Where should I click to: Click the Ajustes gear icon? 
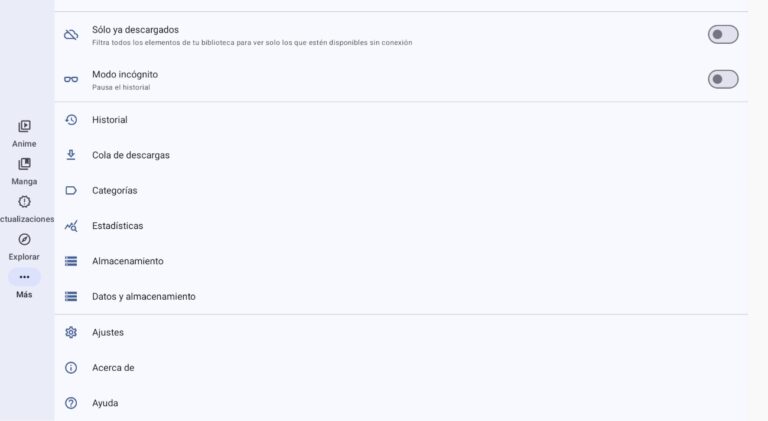click(x=71, y=332)
